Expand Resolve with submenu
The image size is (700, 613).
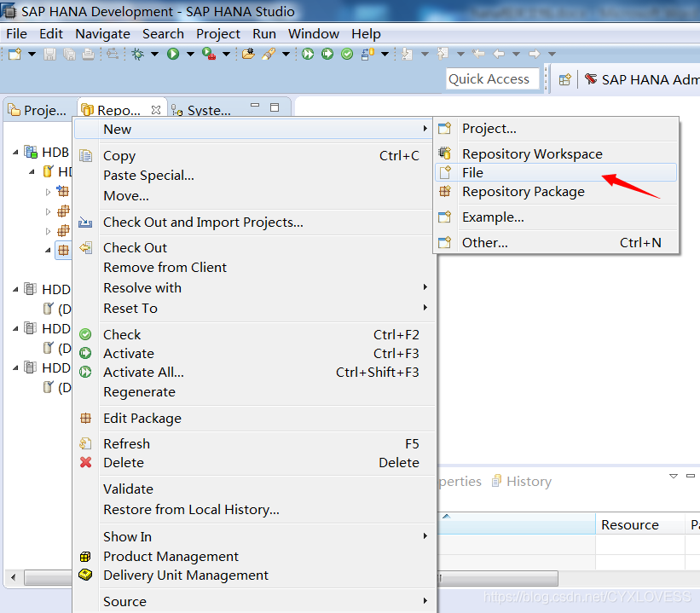[254, 288]
